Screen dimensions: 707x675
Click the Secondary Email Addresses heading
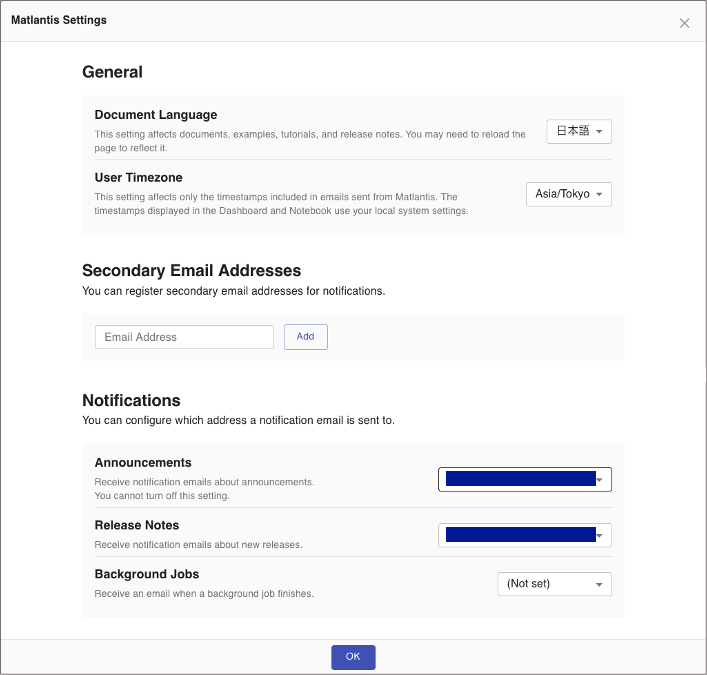point(191,270)
